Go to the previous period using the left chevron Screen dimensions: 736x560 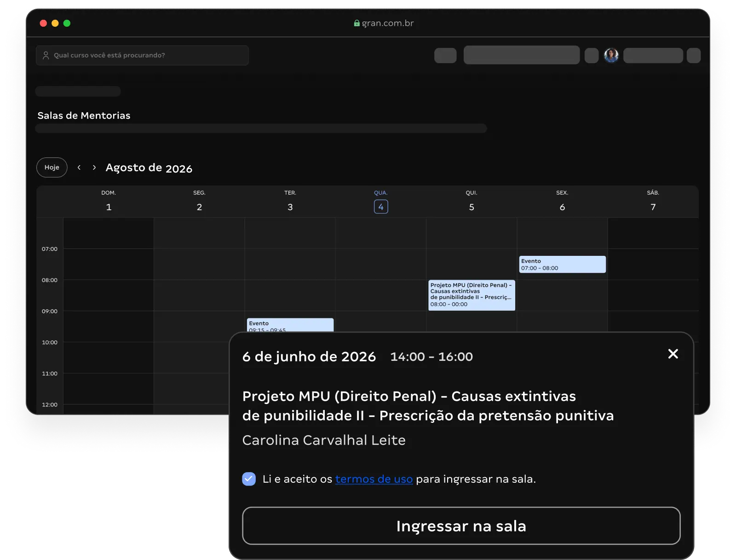[79, 167]
